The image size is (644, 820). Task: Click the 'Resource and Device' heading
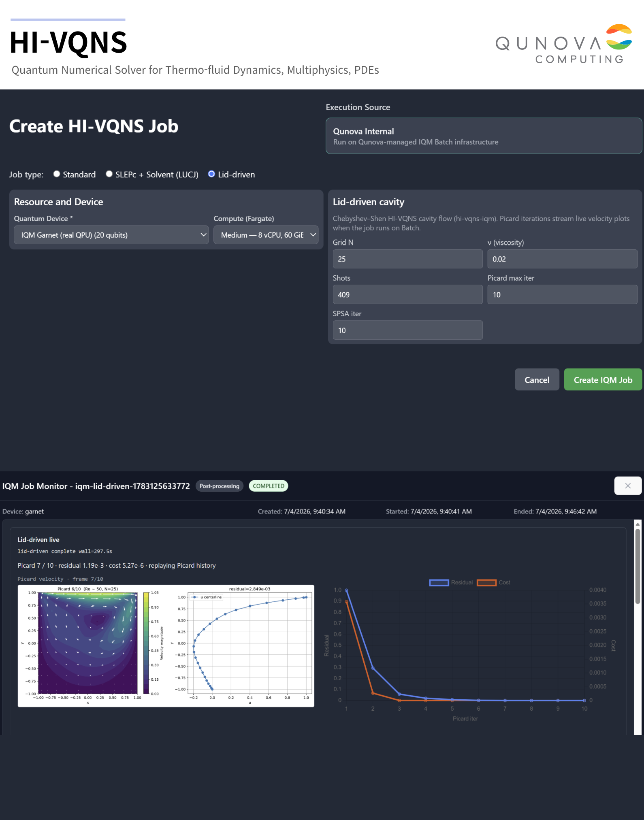pos(59,202)
